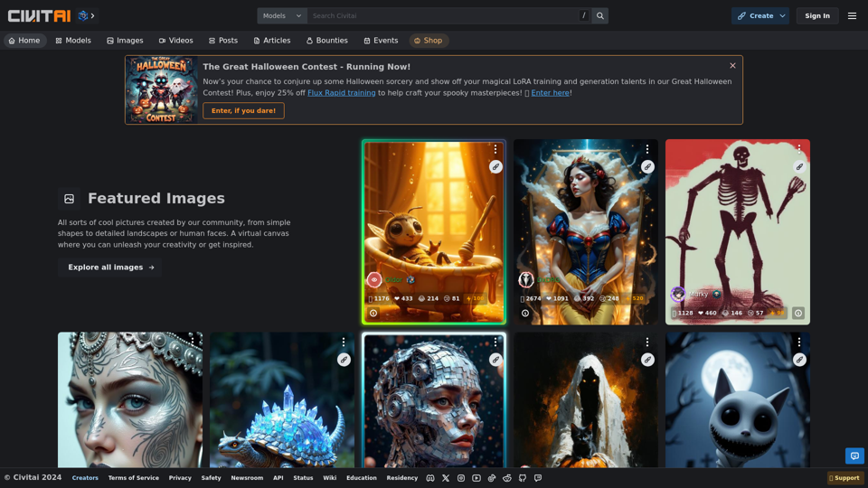Open the Posts tab
868x488 pixels.
223,41
